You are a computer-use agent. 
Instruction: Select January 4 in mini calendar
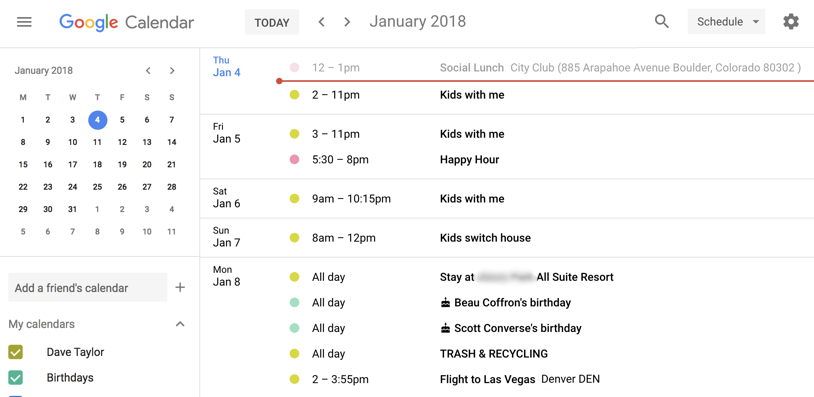98,120
